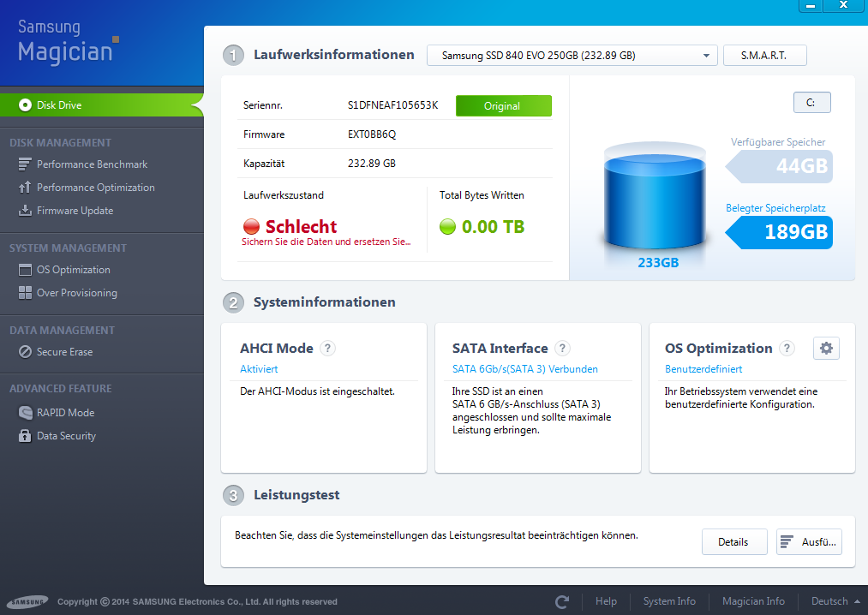
Task: Run the performance test with Ausfü... button
Action: [x=810, y=542]
